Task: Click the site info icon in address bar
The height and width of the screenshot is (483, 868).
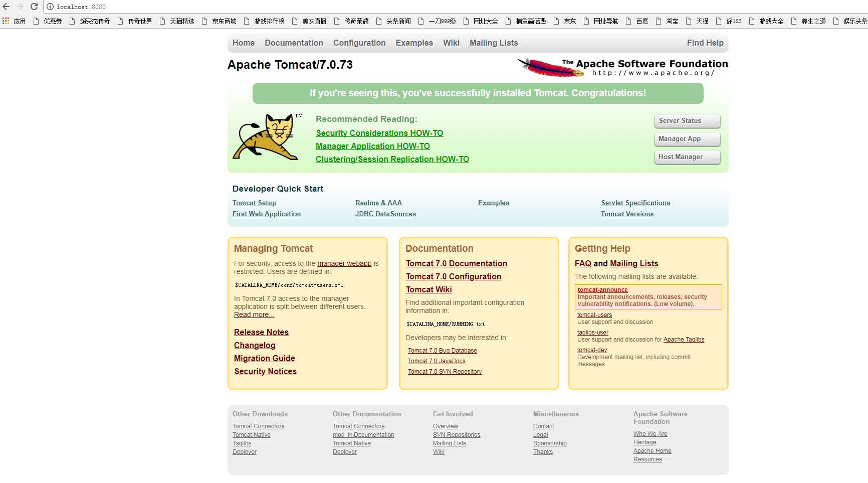Action: coord(50,7)
